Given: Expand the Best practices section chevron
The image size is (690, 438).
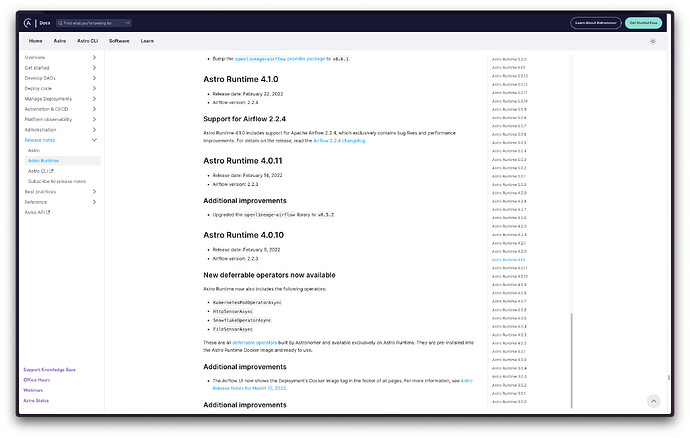Looking at the screenshot, I should coord(94,191).
